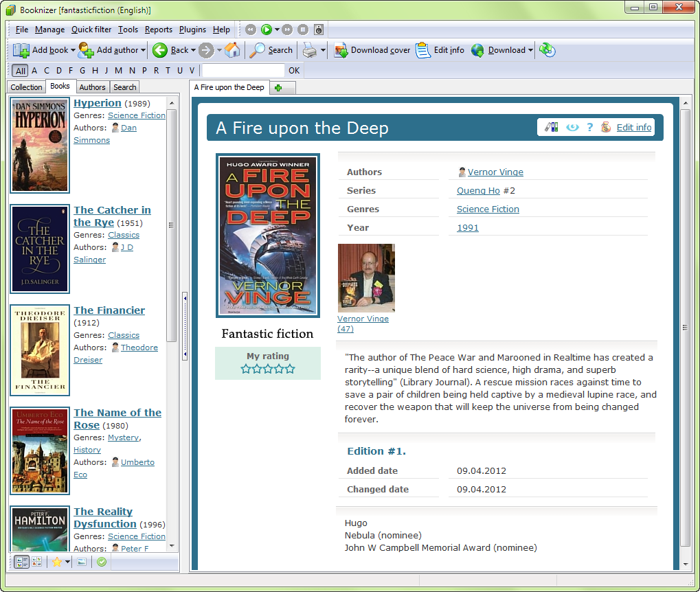Viewport: 700px width, 592px height.
Task: Open the Queng Ho series link
Action: tap(478, 191)
